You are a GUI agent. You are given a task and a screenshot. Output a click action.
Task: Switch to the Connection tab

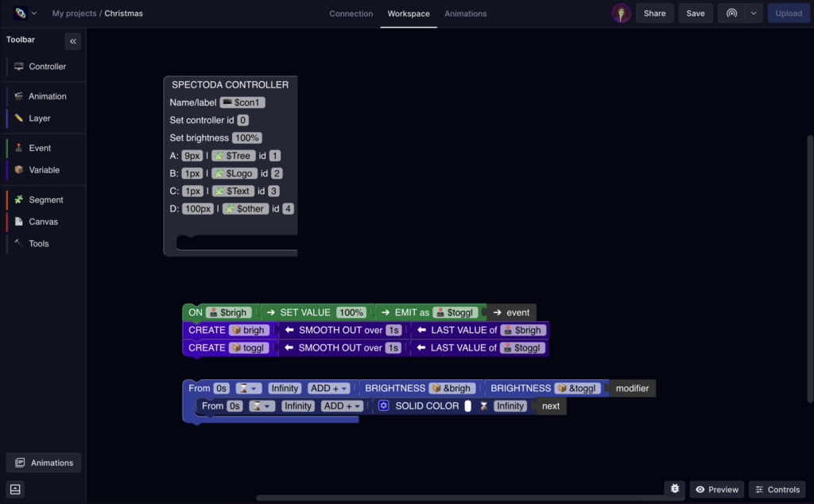(351, 14)
